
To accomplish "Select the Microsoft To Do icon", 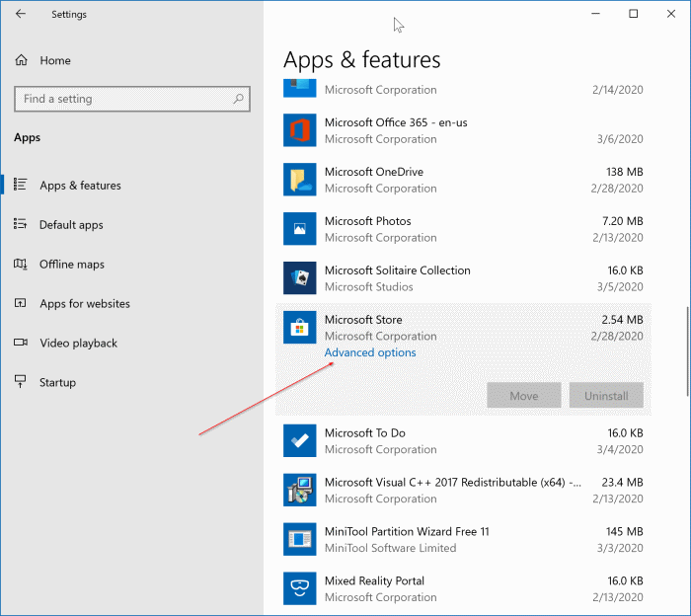I will (x=300, y=440).
